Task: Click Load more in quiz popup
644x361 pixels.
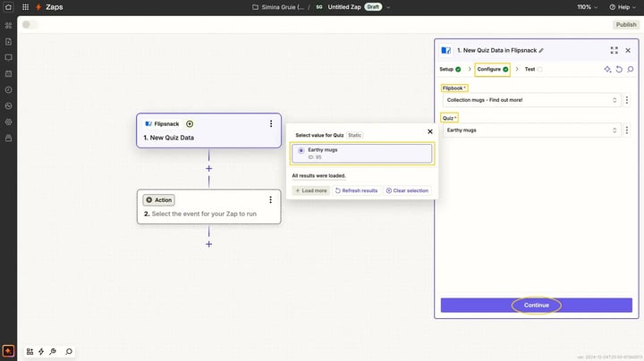Action: pyautogui.click(x=311, y=190)
